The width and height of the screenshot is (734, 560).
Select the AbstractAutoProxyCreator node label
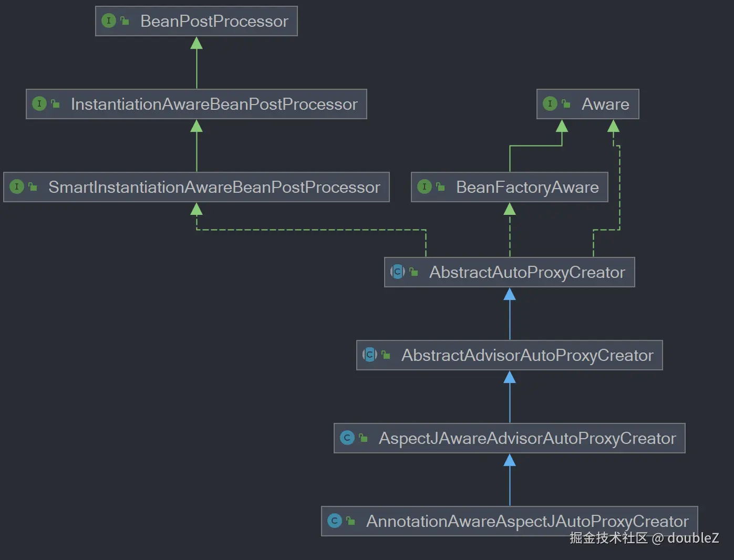(527, 272)
